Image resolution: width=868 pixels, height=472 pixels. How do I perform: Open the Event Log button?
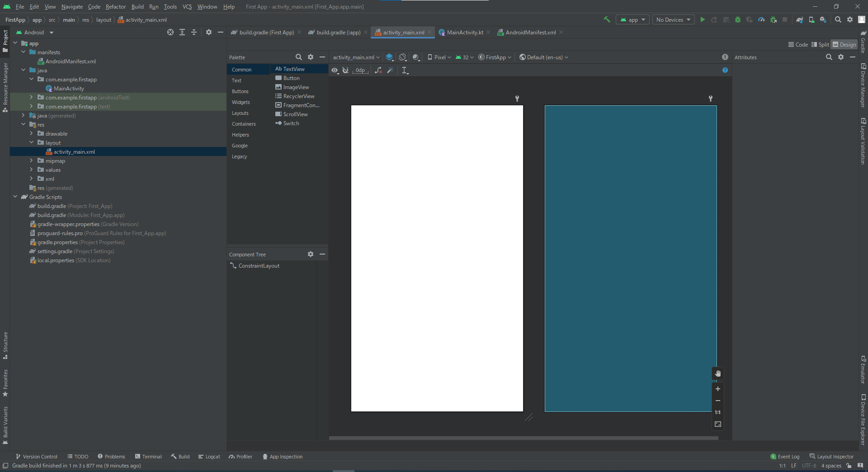point(785,457)
